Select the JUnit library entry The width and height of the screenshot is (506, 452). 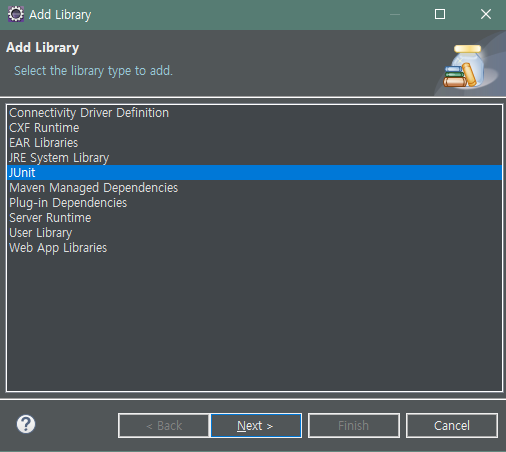254,173
